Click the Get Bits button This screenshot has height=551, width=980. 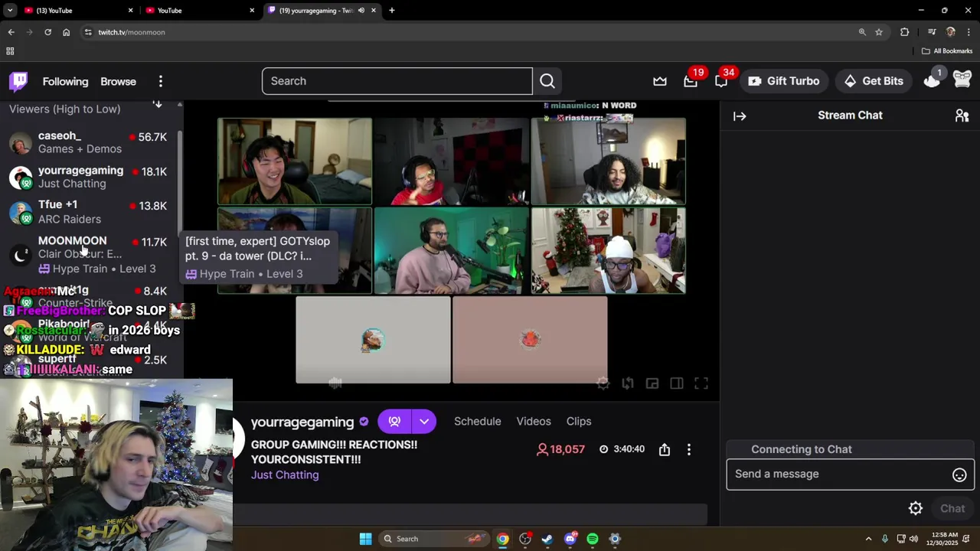(x=874, y=81)
